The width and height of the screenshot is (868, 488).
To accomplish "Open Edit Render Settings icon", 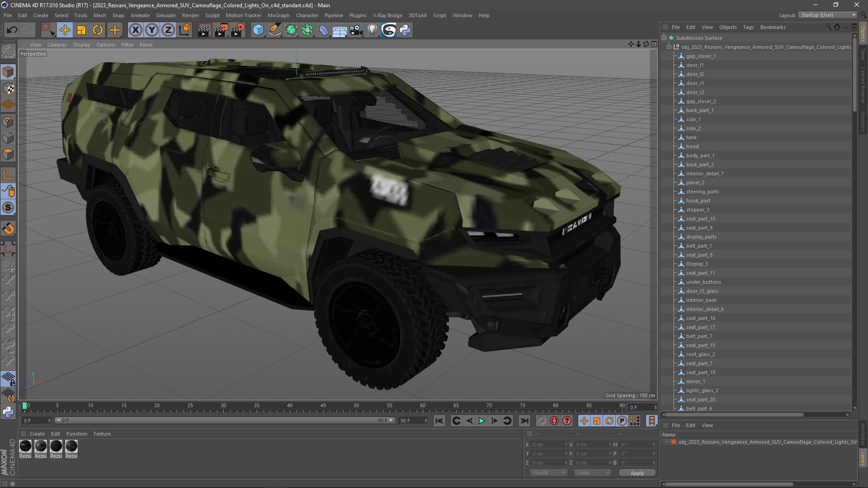I will coord(238,30).
